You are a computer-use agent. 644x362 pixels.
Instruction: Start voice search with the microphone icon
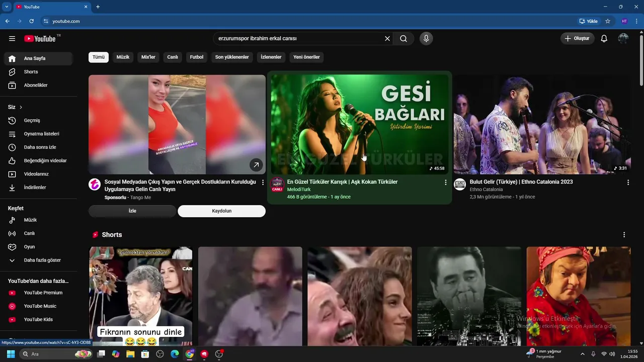[426, 39]
